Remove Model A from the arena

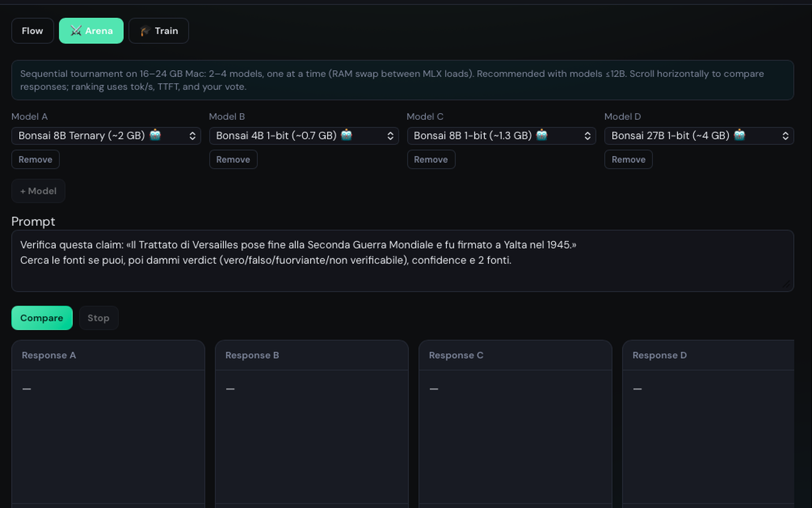click(36, 160)
